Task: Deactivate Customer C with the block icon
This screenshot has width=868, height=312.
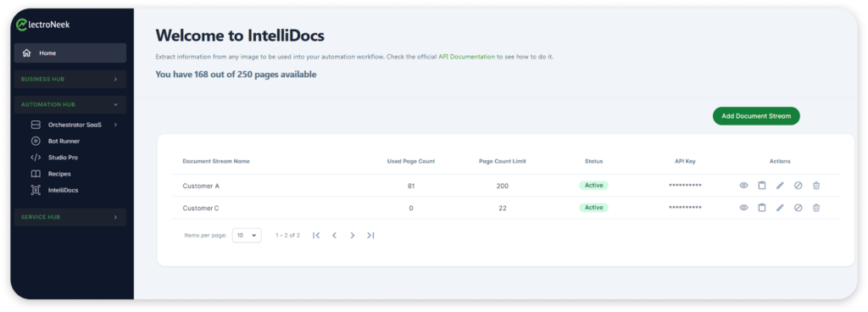Action: [798, 208]
